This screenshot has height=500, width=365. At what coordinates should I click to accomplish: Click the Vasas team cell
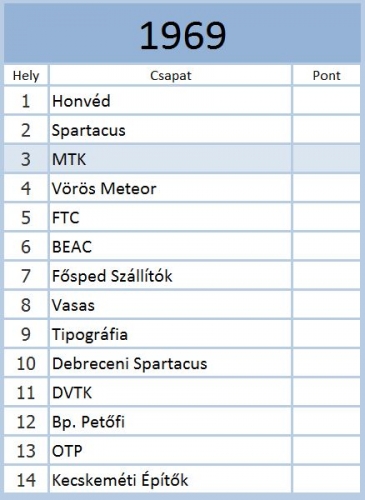tap(170, 305)
